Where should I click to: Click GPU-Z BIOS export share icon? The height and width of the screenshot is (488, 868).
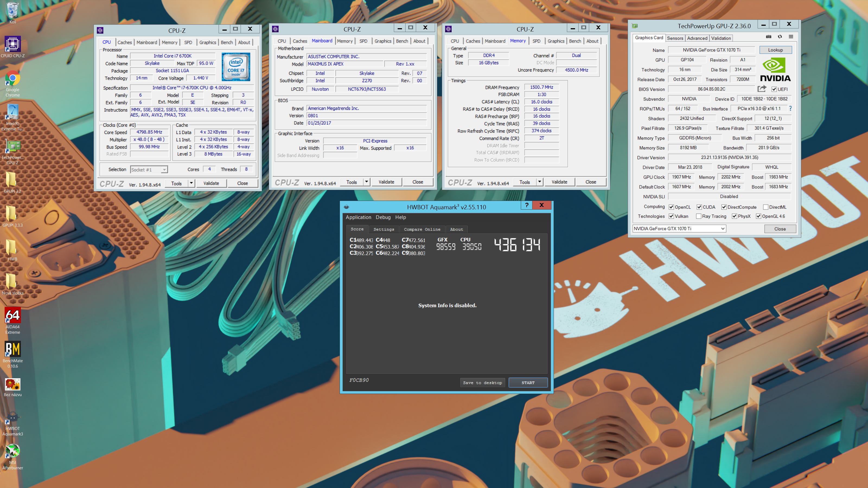(x=761, y=89)
